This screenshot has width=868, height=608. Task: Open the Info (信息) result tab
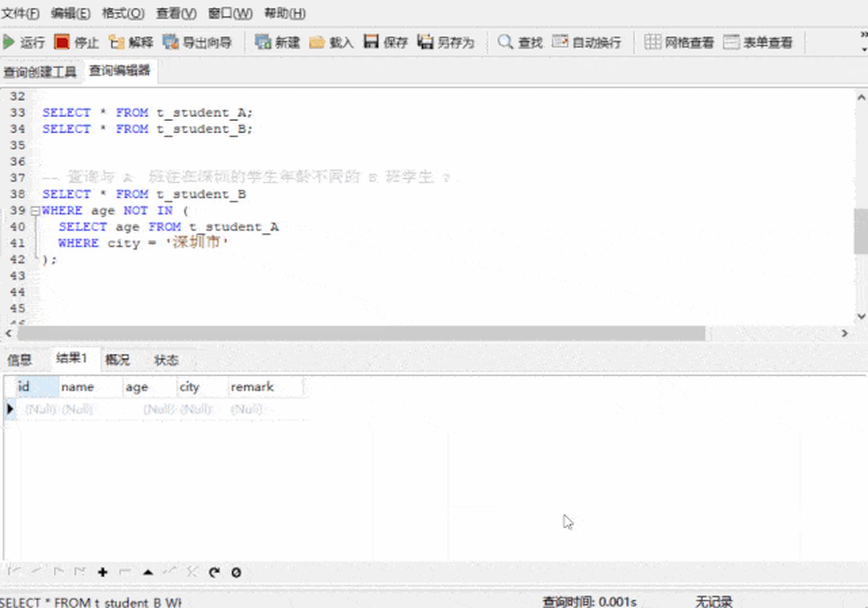tap(19, 360)
